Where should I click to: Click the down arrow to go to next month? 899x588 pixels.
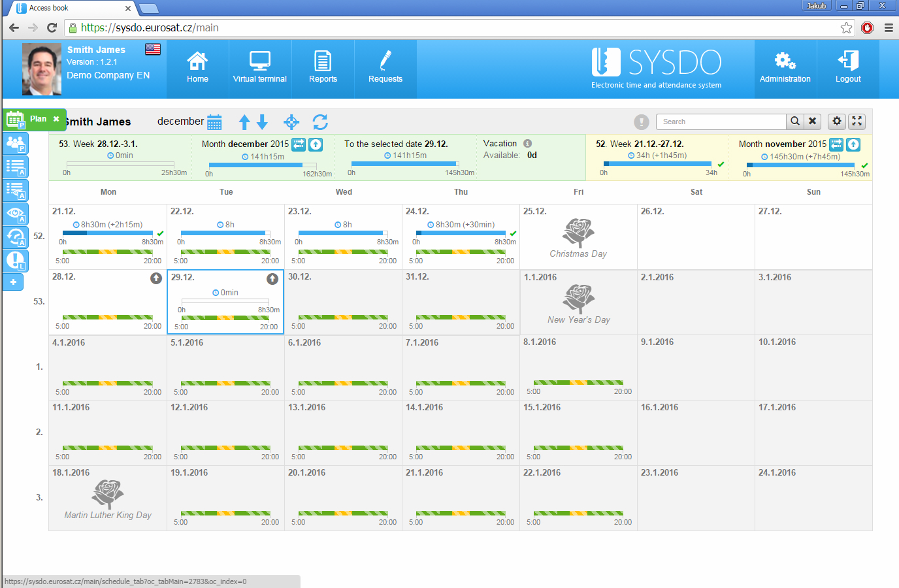(261, 122)
